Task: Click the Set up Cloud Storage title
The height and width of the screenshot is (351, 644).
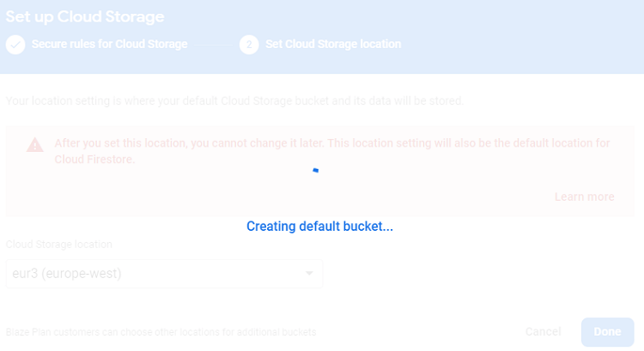Action: point(85,17)
